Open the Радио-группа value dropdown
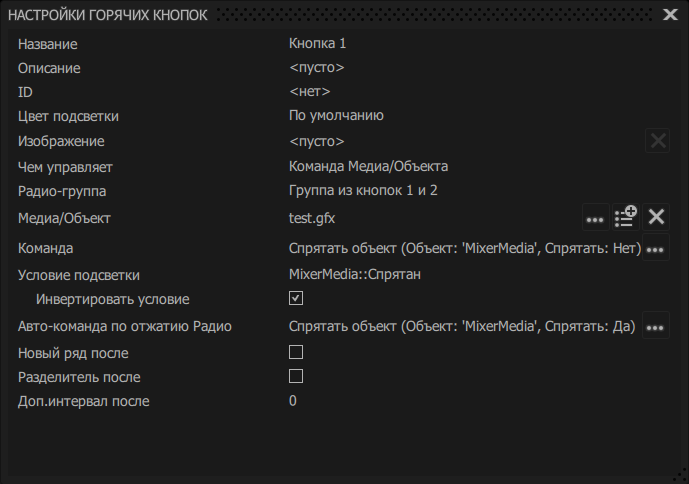689x484 pixels. (x=363, y=190)
